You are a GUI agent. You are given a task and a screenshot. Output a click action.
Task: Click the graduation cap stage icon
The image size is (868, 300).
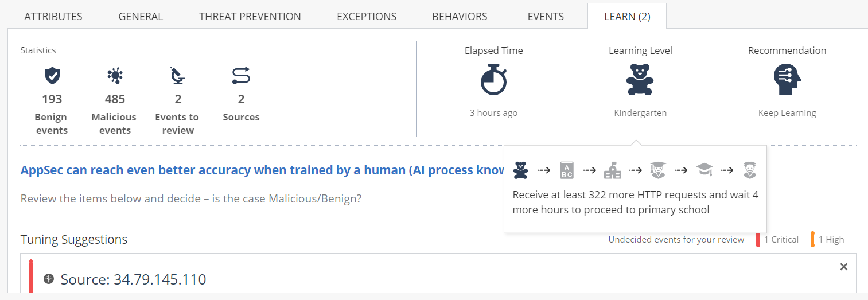(x=704, y=170)
